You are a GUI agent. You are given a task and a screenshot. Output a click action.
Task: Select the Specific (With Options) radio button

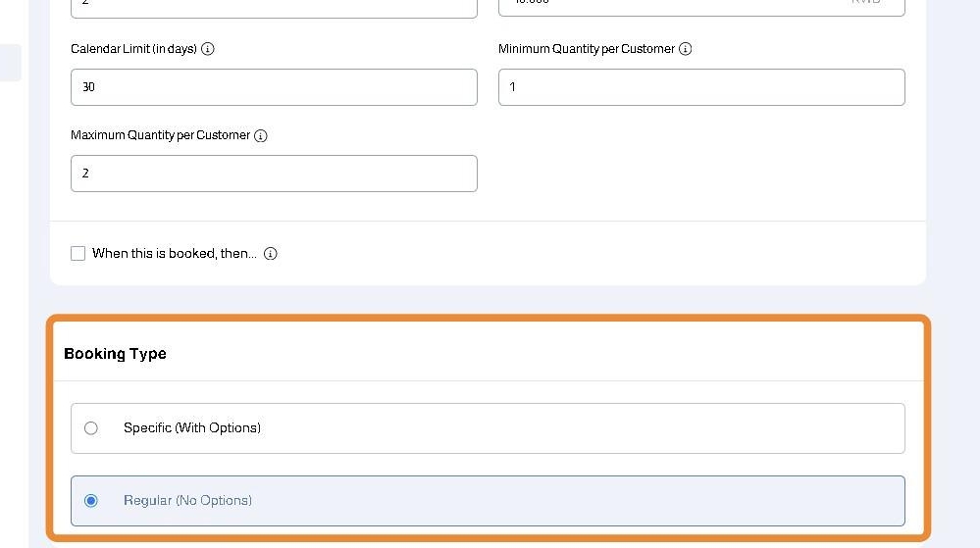coord(91,428)
